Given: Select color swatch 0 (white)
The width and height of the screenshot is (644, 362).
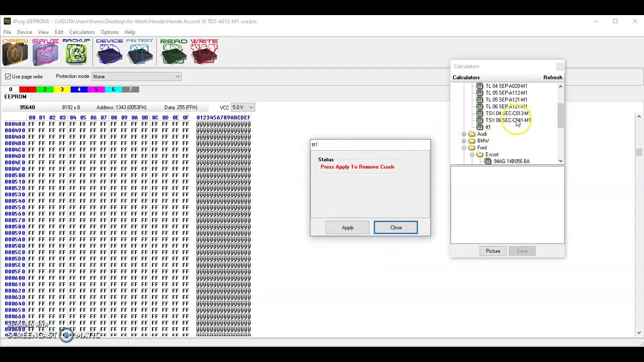Looking at the screenshot, I should pyautogui.click(x=10, y=89).
